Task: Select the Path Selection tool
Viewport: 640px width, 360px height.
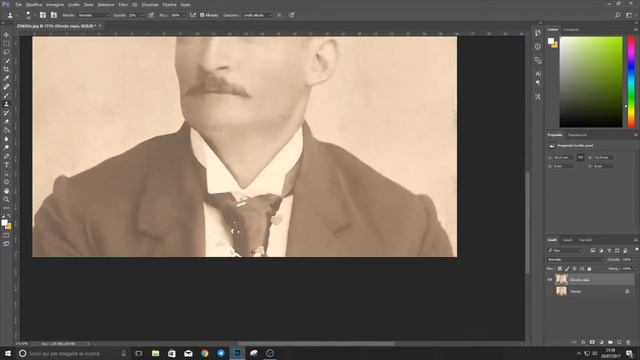Action: (6, 173)
